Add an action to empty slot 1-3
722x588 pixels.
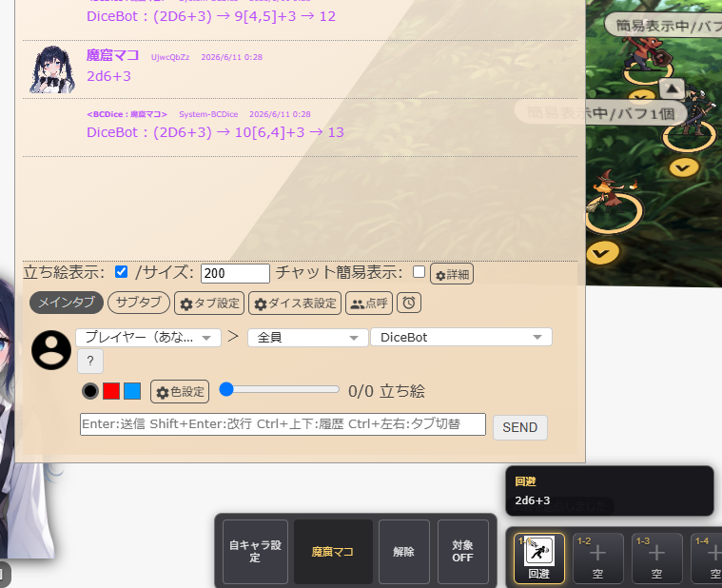tap(657, 559)
